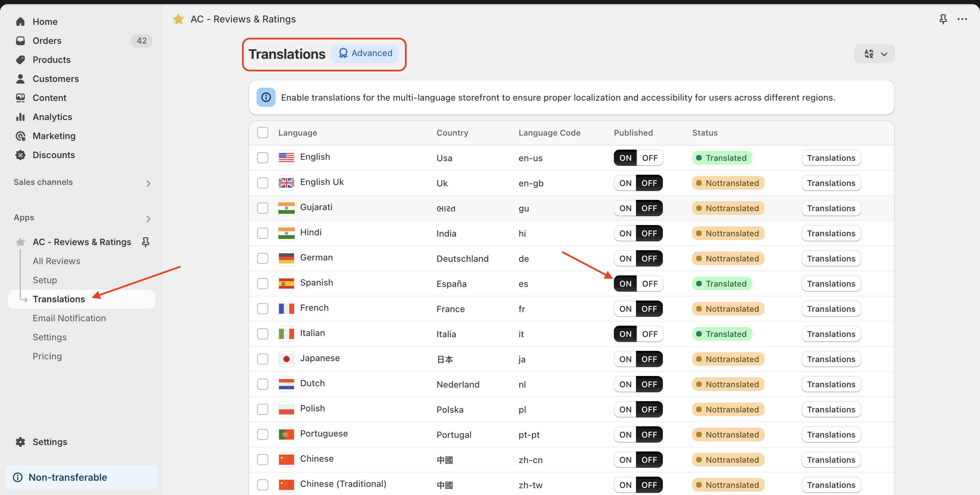Click the Analytics bar chart icon
980x495 pixels.
20,117
